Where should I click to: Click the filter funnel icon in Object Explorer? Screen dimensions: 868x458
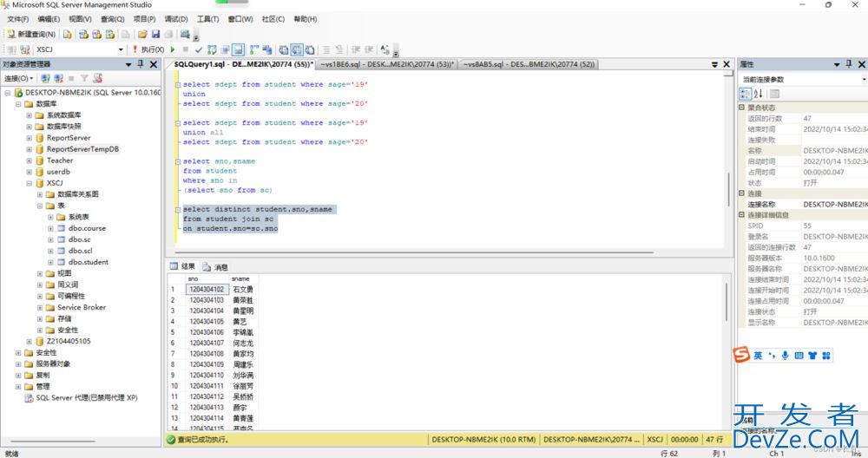84,79
